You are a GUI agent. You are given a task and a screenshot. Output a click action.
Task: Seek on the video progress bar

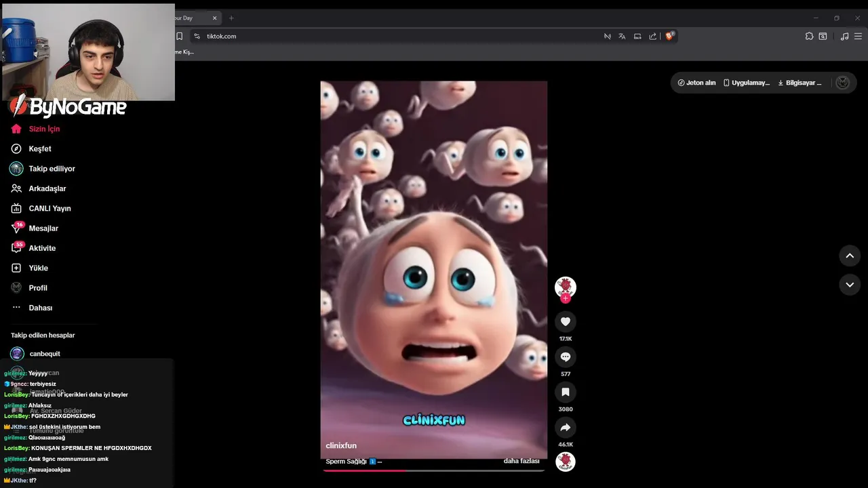[434, 470]
